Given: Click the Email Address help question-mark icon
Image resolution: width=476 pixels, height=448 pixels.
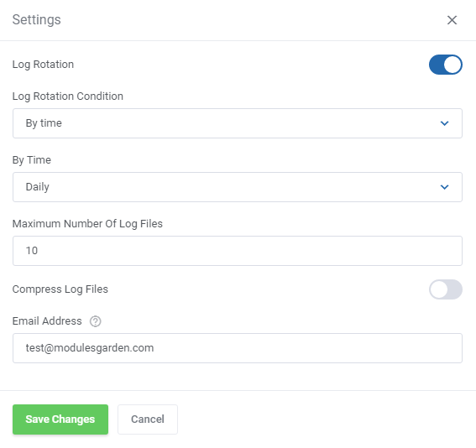Looking at the screenshot, I should pos(96,321).
